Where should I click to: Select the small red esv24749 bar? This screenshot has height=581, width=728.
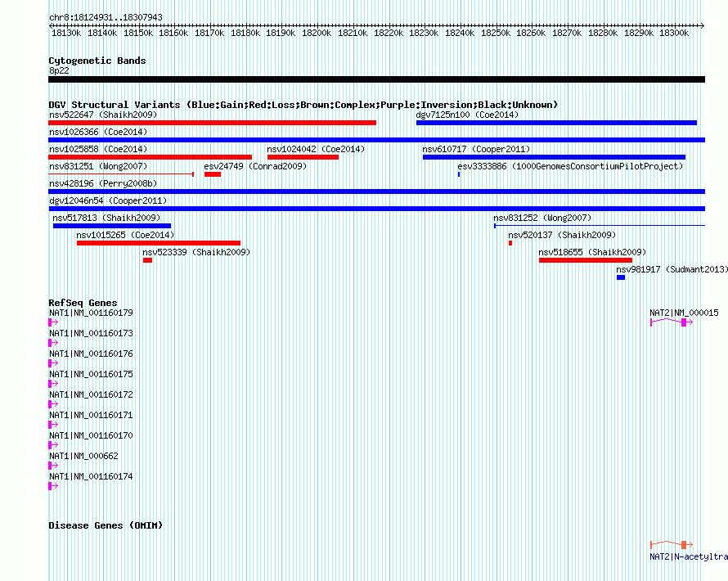(x=213, y=174)
